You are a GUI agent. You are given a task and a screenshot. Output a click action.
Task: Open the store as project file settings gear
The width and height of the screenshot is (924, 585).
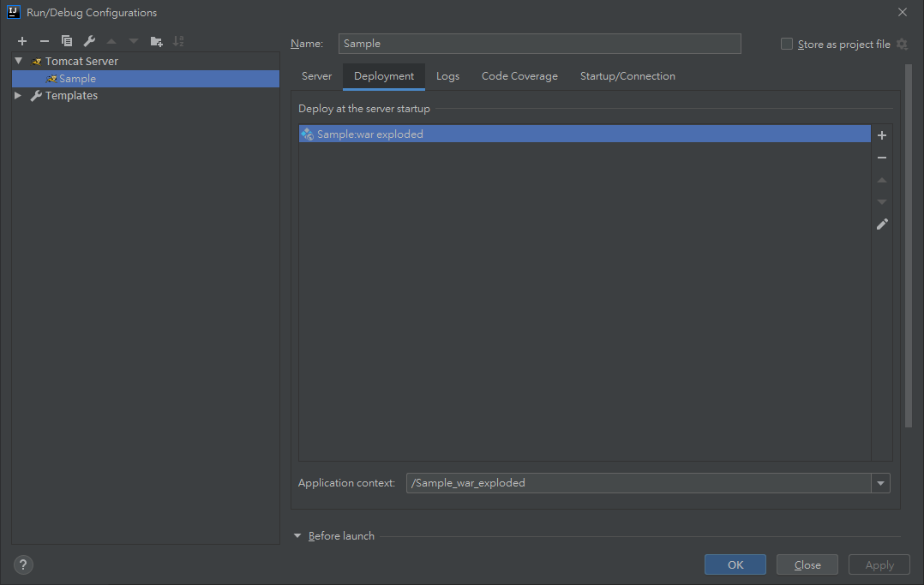(902, 45)
